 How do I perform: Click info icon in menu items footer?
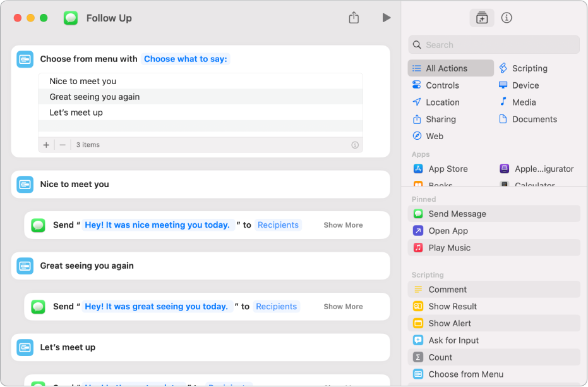(x=355, y=145)
